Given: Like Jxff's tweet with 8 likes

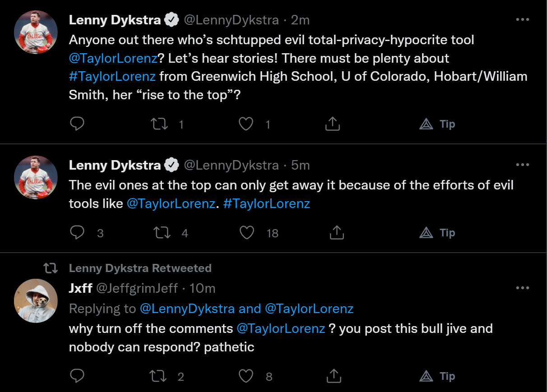Looking at the screenshot, I should coord(246,376).
